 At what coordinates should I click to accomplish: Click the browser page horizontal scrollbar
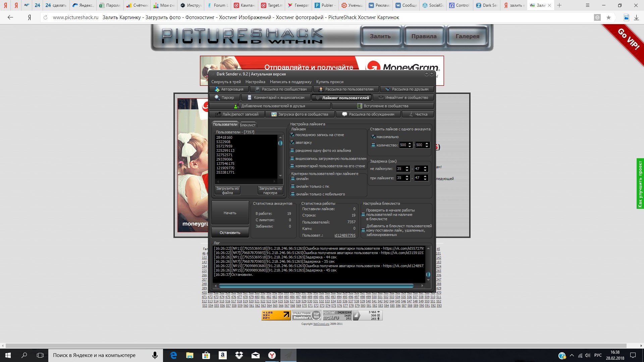pyautogui.click(x=316, y=346)
